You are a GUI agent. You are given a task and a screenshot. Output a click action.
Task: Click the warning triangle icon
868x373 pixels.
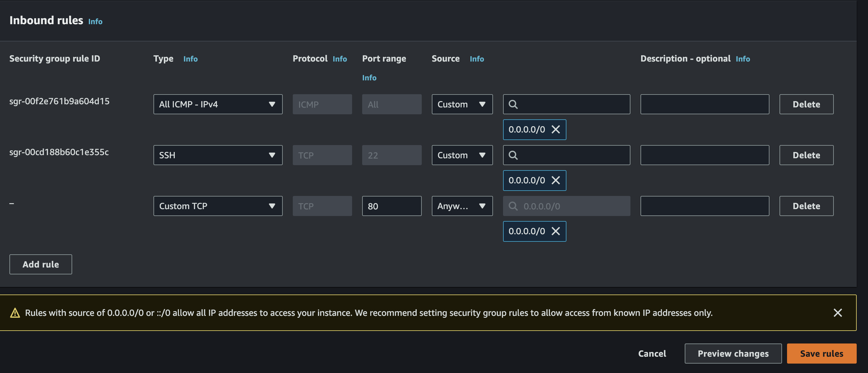15,313
